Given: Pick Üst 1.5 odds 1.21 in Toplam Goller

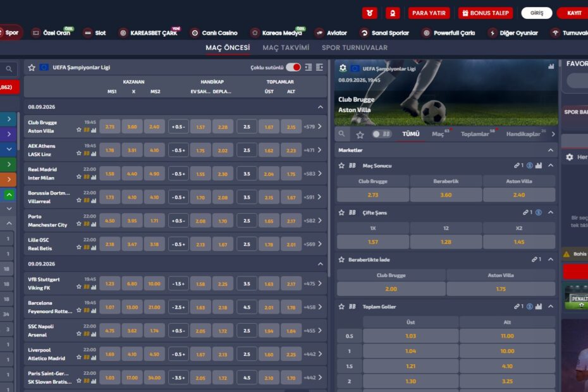Looking at the screenshot, I should coord(410,366).
